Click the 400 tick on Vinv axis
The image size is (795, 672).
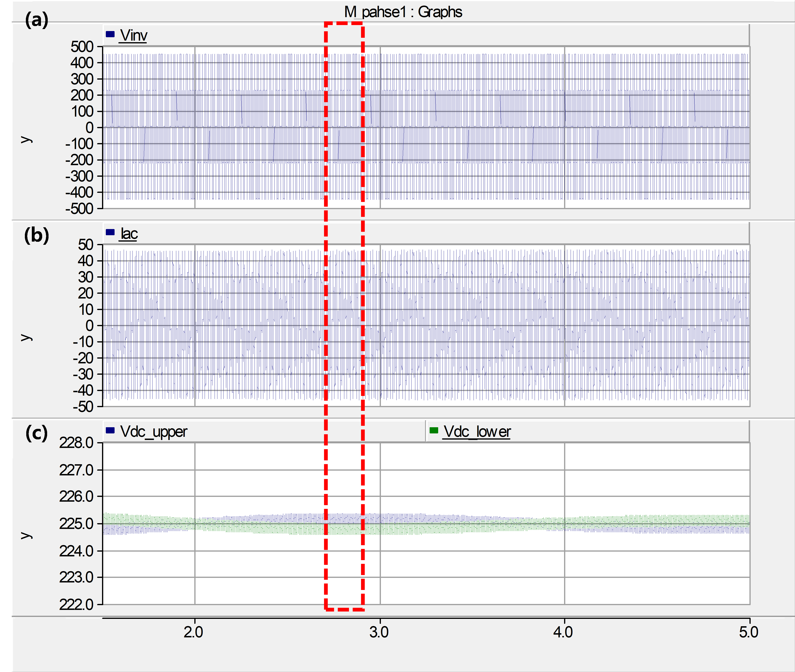coord(82,62)
